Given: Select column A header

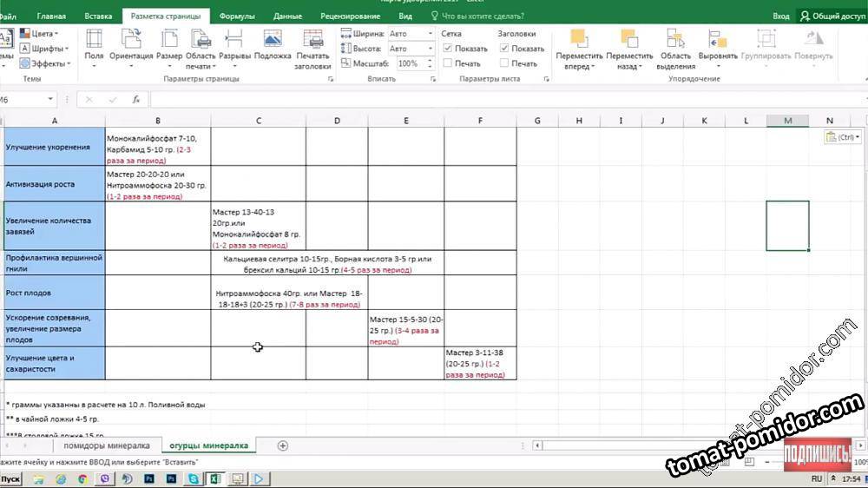Looking at the screenshot, I should click(x=54, y=120).
